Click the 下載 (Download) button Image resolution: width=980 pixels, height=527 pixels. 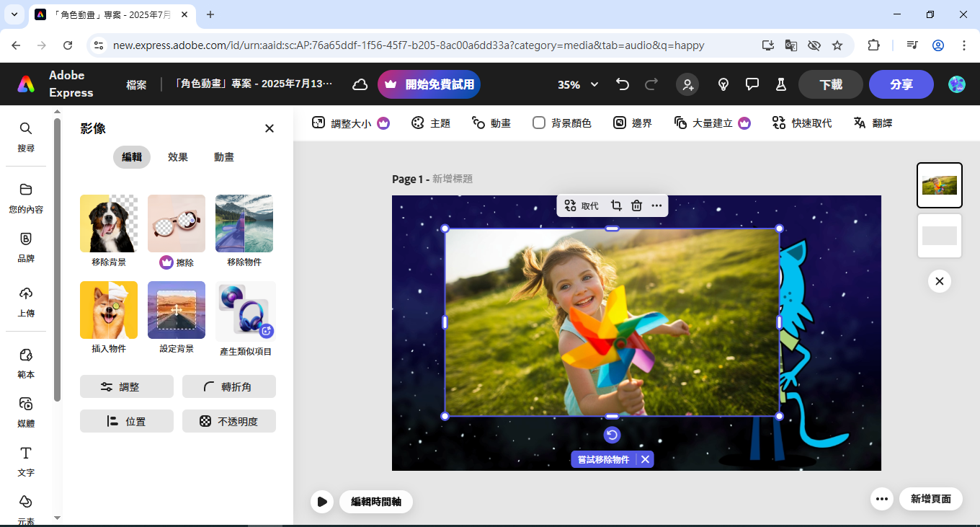830,84
